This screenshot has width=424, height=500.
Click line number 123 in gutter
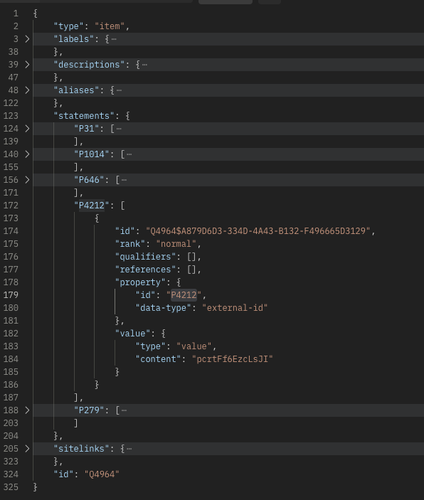[11, 116]
